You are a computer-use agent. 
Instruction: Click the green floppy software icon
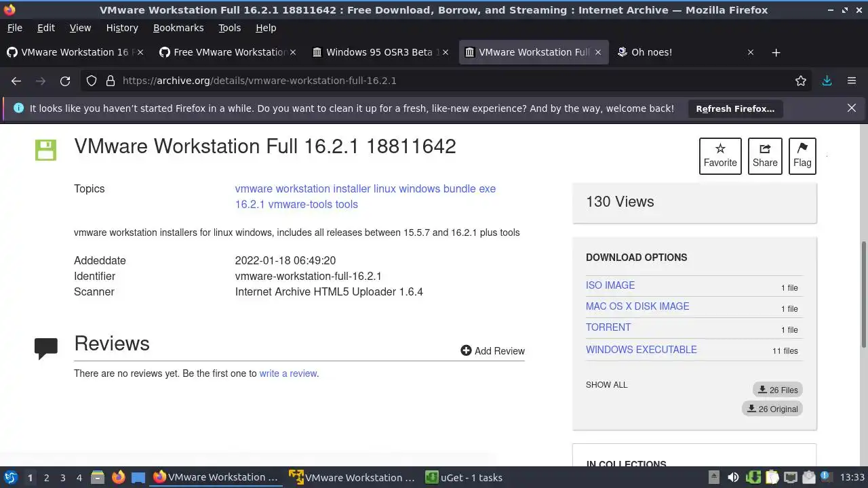(x=46, y=150)
